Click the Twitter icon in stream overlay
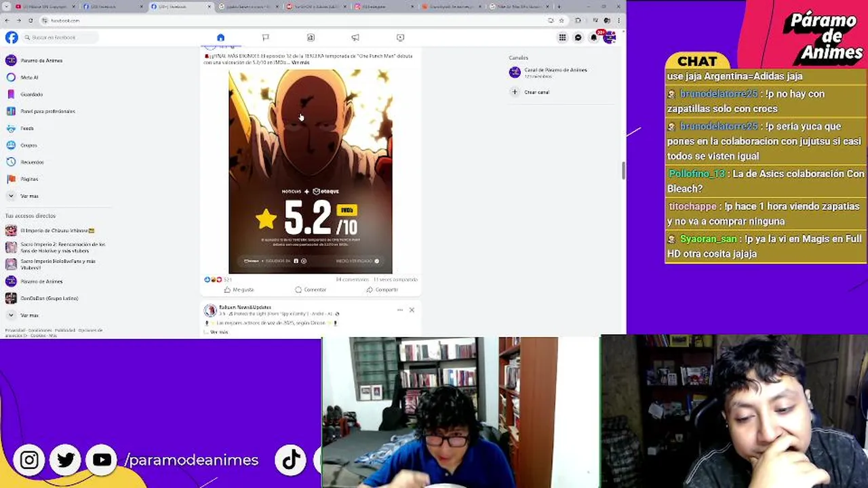 [66, 460]
